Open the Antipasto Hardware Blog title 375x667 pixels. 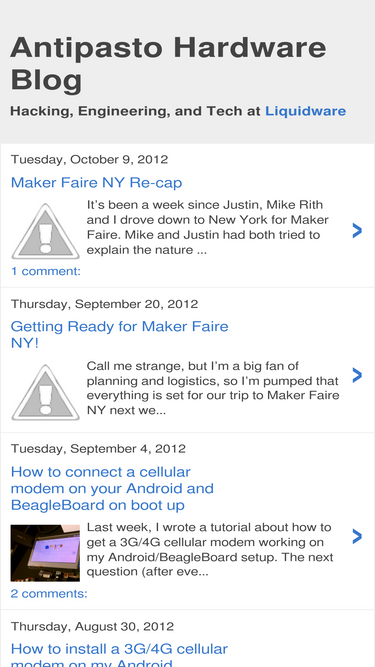(x=168, y=64)
